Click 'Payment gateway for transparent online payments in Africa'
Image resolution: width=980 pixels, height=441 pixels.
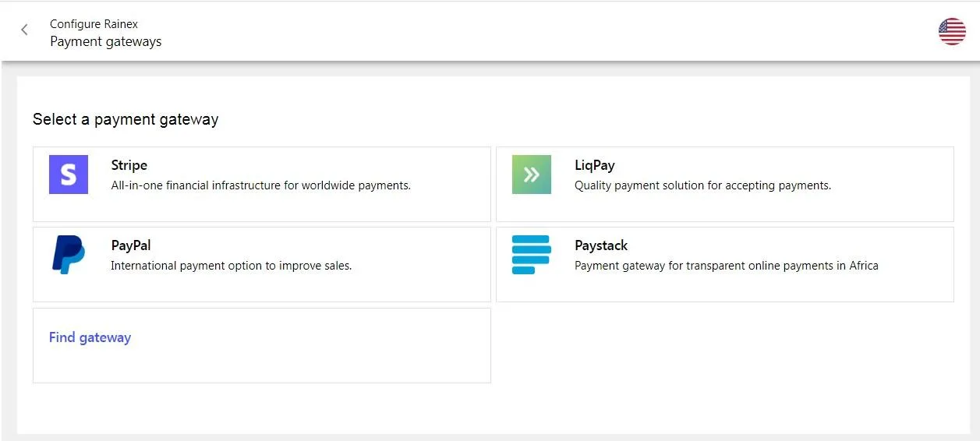[727, 266]
